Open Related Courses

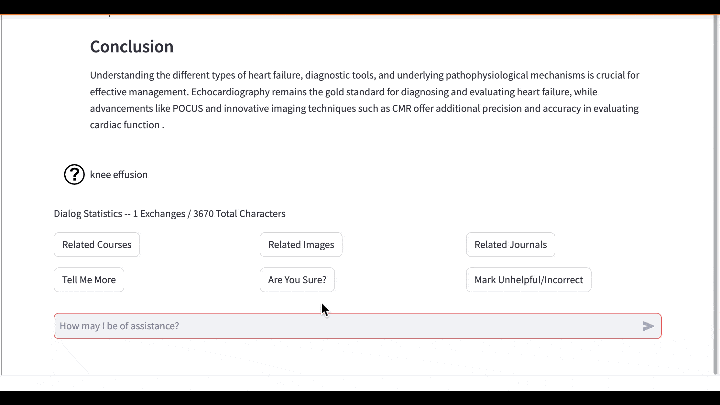(x=96, y=244)
